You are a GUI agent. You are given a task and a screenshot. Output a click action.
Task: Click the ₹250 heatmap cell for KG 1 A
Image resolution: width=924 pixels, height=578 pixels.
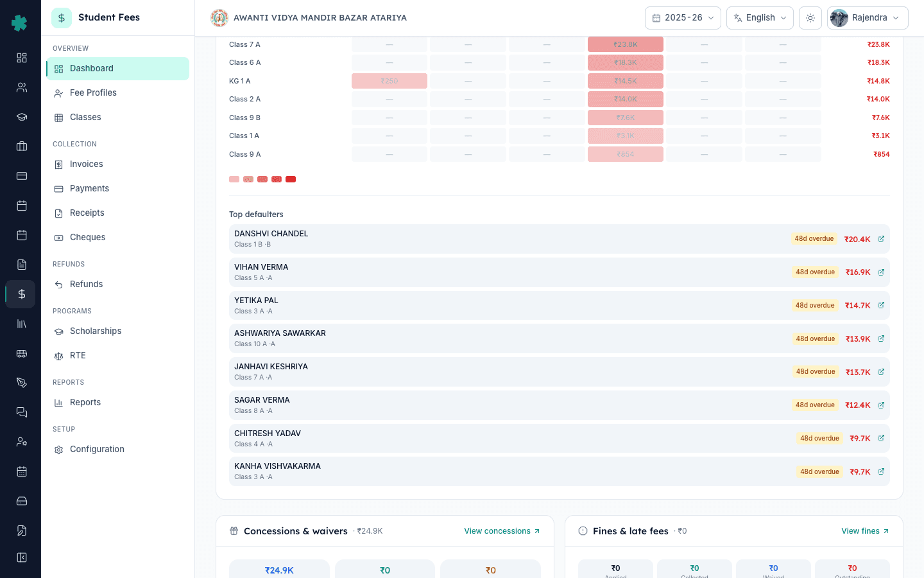(389, 81)
